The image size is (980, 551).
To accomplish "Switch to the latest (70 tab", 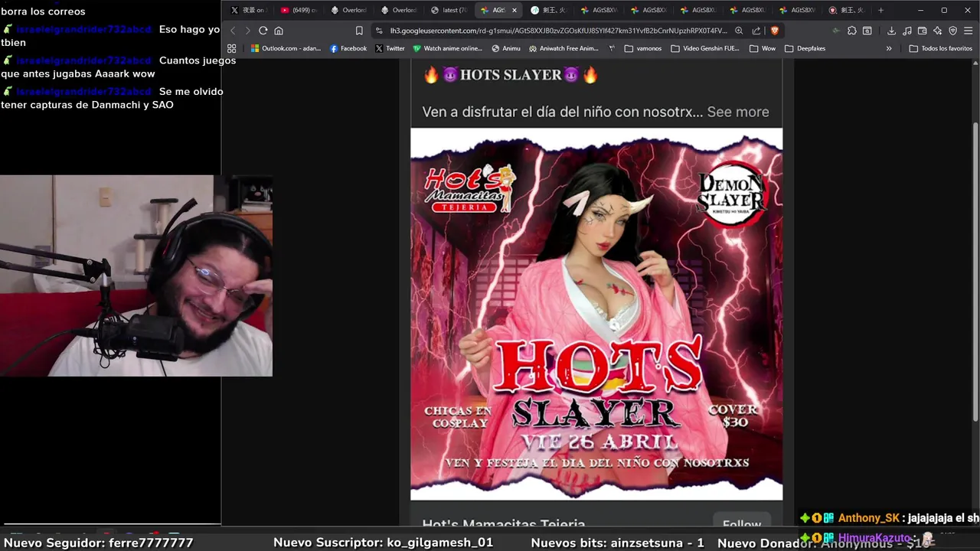I will coord(449,10).
